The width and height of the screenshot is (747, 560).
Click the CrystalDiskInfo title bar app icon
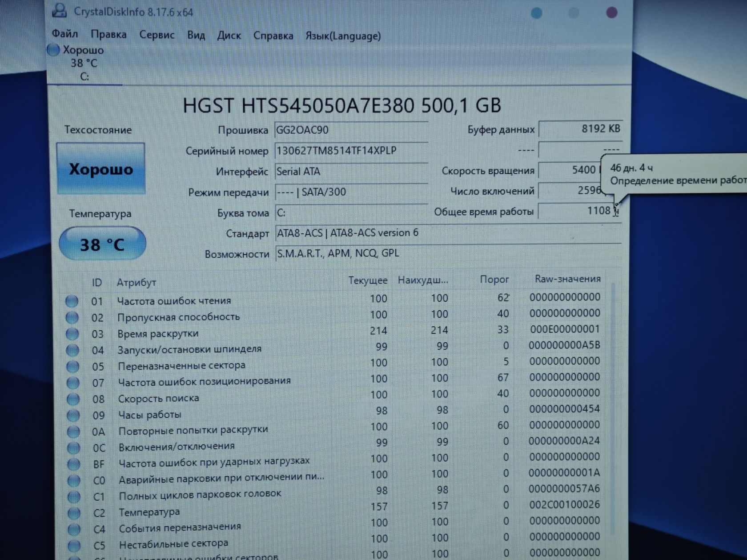[59, 11]
